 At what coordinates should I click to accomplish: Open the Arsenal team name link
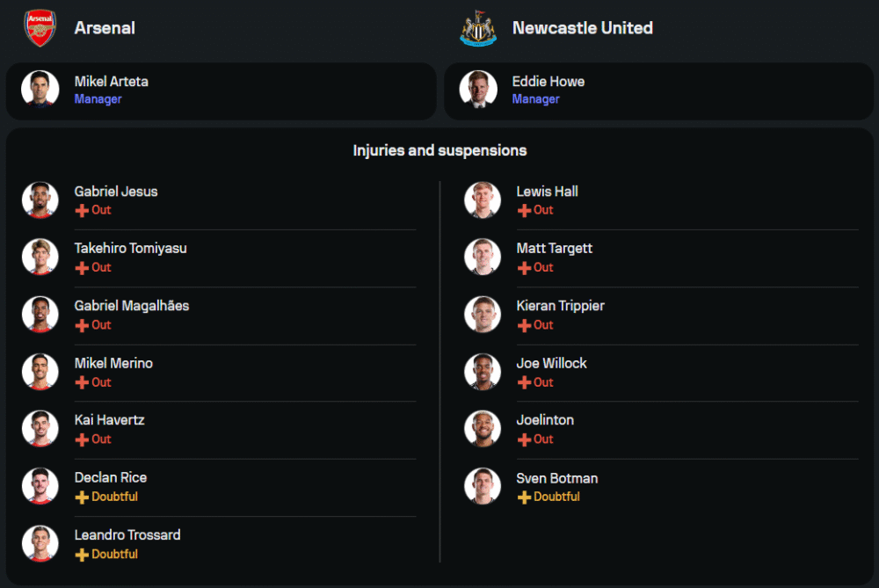pyautogui.click(x=105, y=28)
